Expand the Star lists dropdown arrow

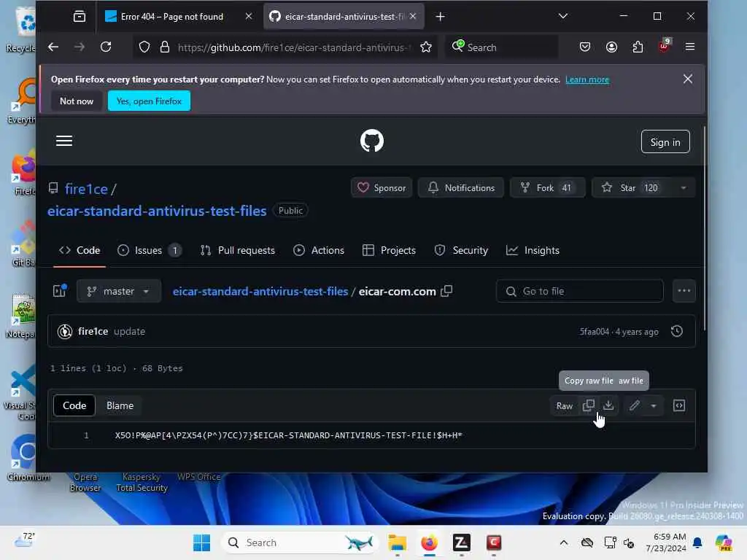[x=683, y=188]
